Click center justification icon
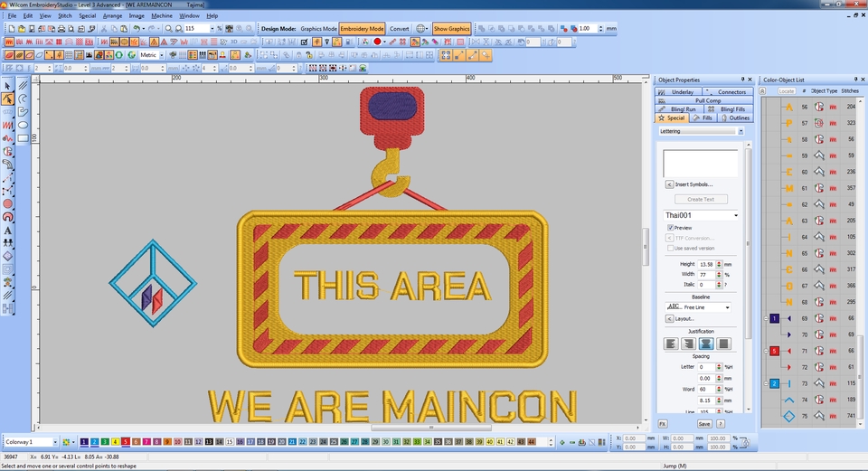Image resolution: width=868 pixels, height=471 pixels. (x=706, y=344)
